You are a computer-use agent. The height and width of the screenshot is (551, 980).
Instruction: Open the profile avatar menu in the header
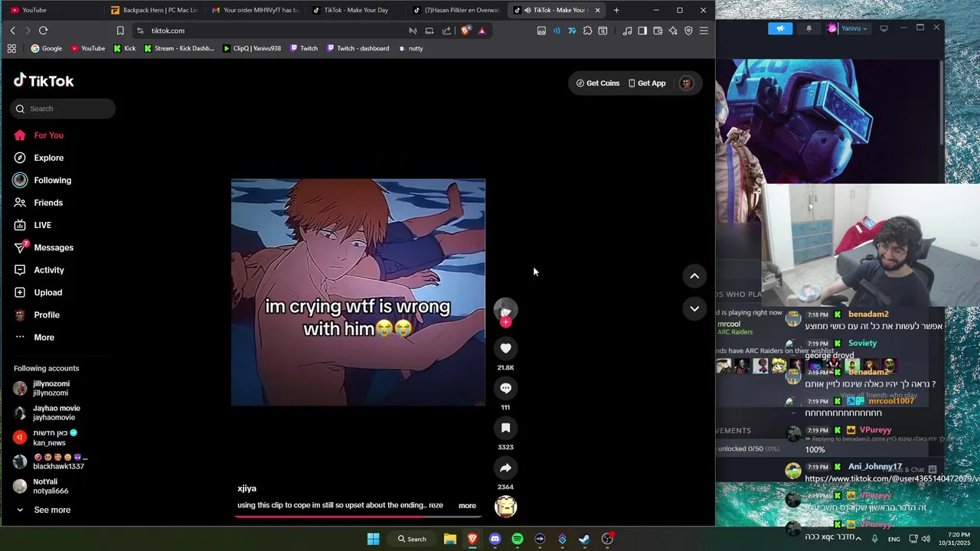(686, 83)
